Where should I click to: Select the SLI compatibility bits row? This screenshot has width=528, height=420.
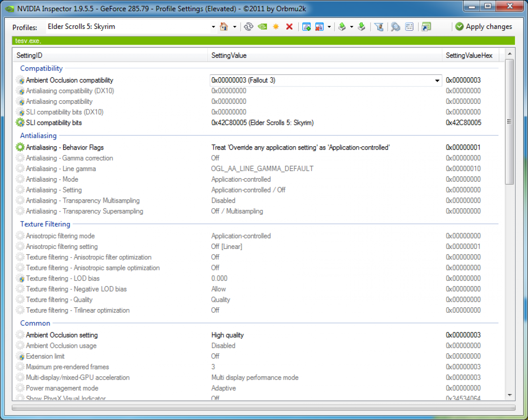point(257,123)
